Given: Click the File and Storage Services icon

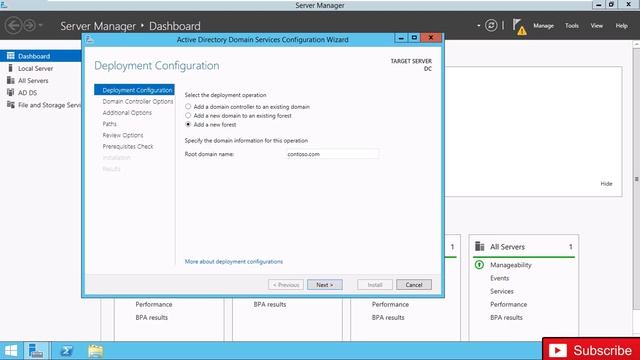Looking at the screenshot, I should [x=11, y=105].
